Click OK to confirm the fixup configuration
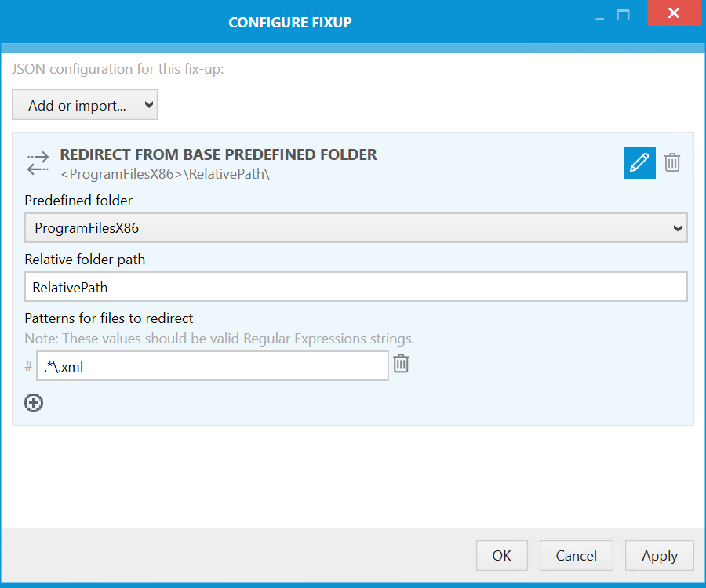Image resolution: width=706 pixels, height=588 pixels. pos(501,555)
